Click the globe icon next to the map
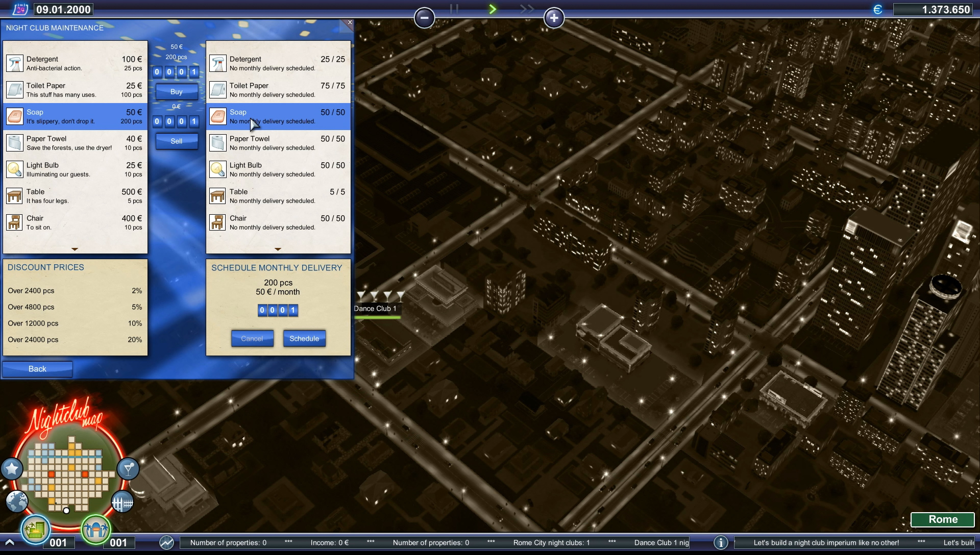980x555 pixels. click(17, 501)
